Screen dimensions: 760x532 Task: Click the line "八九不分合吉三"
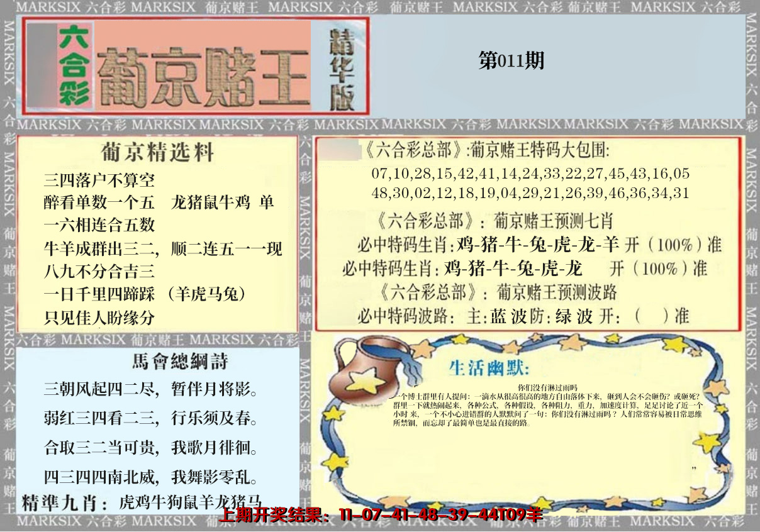[99, 272]
